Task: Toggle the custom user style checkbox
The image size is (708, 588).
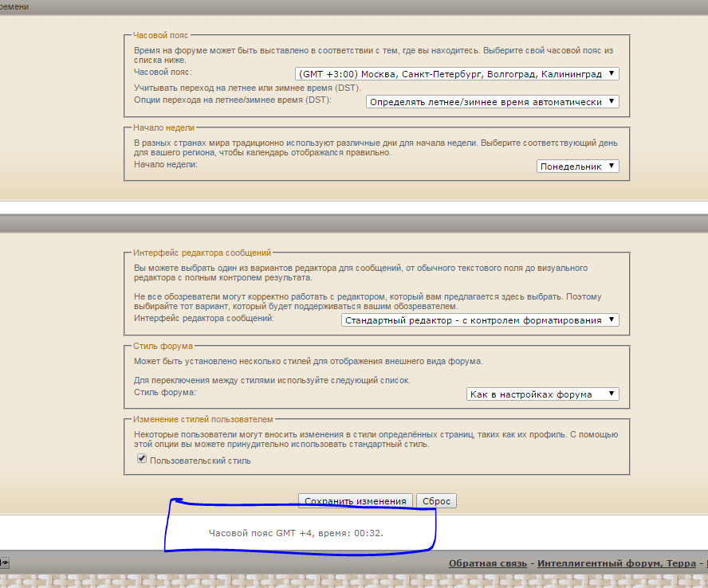Action: click(142, 458)
